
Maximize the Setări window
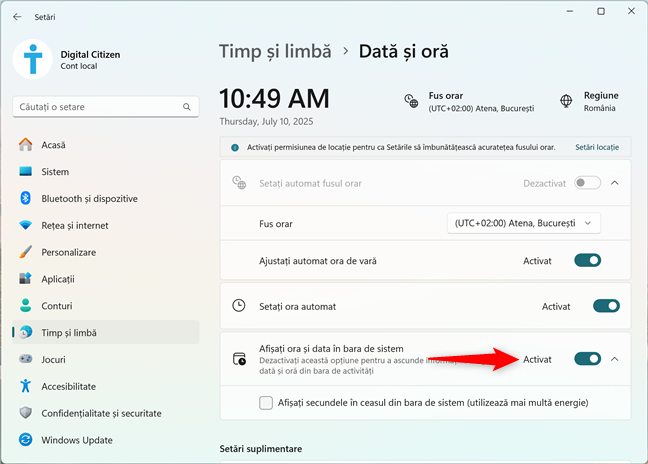coord(601,12)
